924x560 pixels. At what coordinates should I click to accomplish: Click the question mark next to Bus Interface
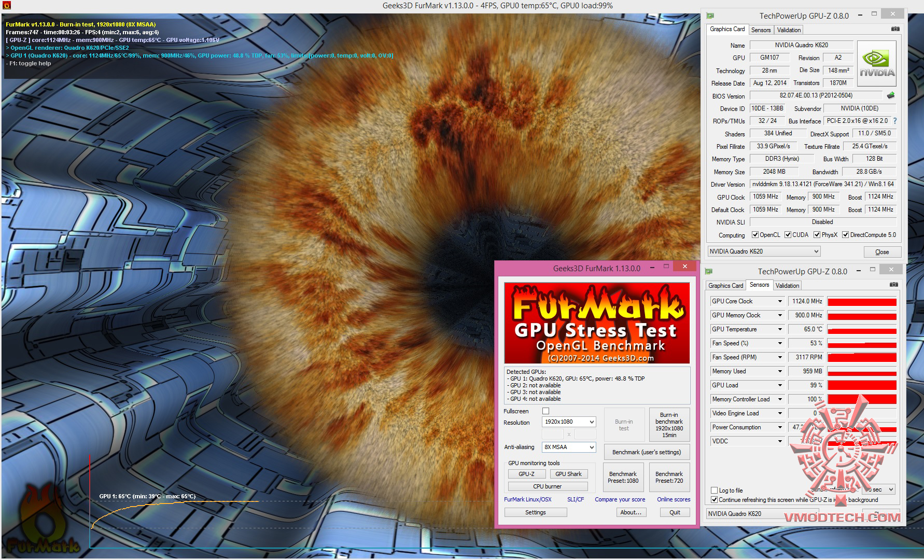895,121
